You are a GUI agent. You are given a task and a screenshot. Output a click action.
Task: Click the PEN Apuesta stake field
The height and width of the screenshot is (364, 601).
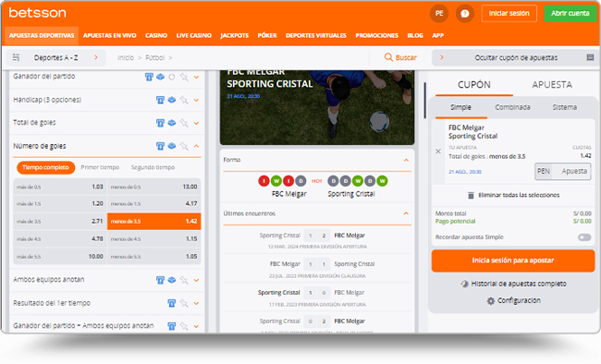coord(563,171)
